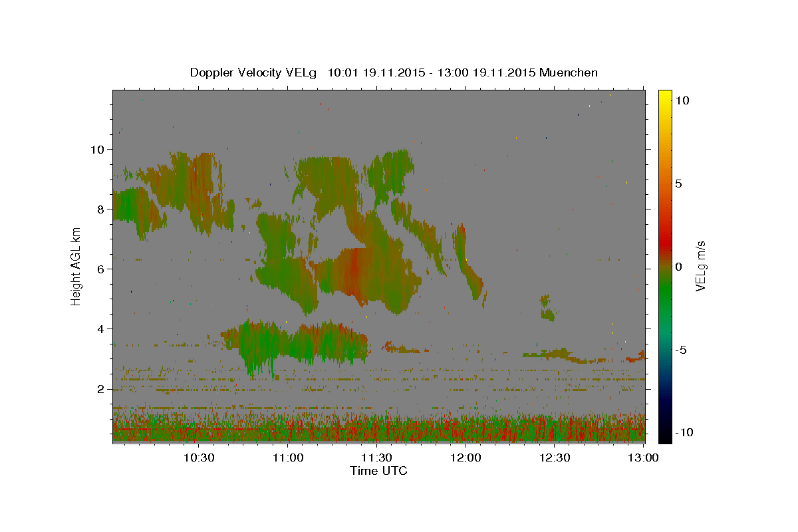Select the VELg m/s colorbar title

700,267
